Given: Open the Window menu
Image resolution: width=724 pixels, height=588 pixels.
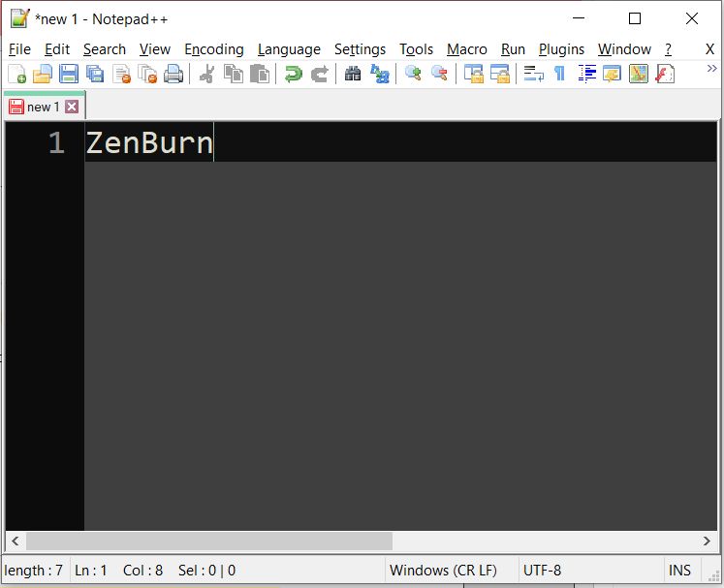Looking at the screenshot, I should [x=624, y=49].
